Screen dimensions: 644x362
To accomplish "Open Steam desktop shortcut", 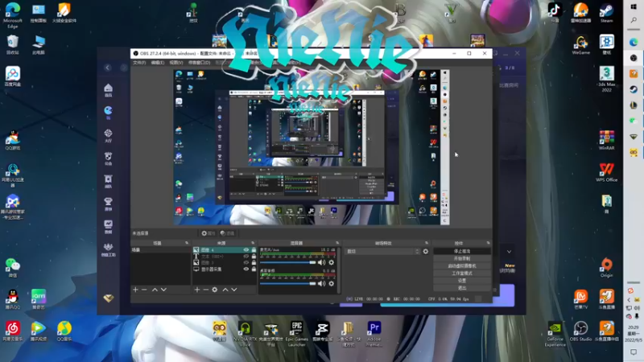I will (x=606, y=12).
